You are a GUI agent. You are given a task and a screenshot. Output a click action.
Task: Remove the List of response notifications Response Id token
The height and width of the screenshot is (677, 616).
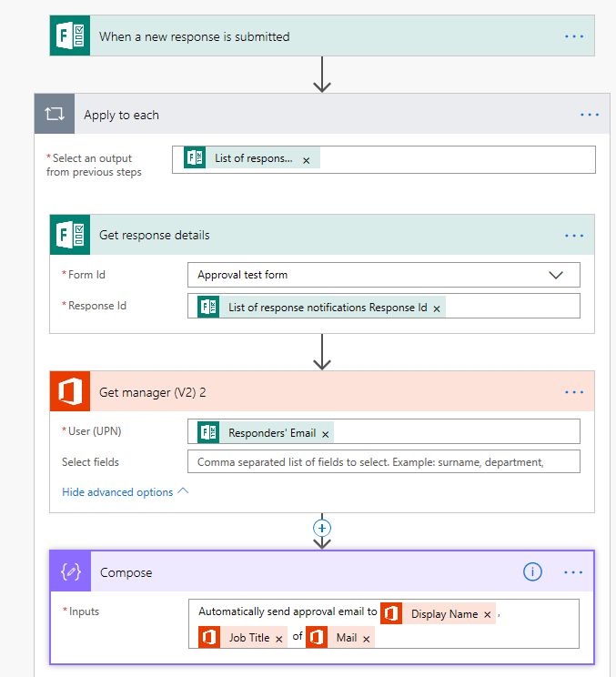[437, 308]
